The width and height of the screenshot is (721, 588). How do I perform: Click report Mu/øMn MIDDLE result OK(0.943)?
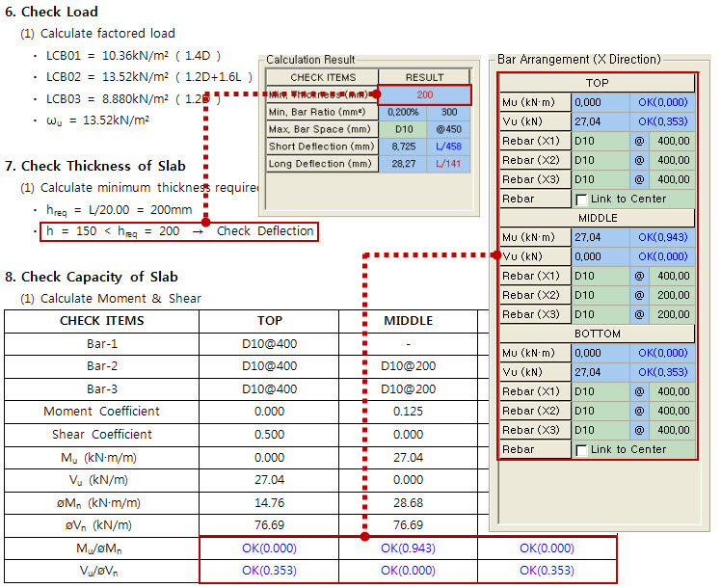[409, 548]
